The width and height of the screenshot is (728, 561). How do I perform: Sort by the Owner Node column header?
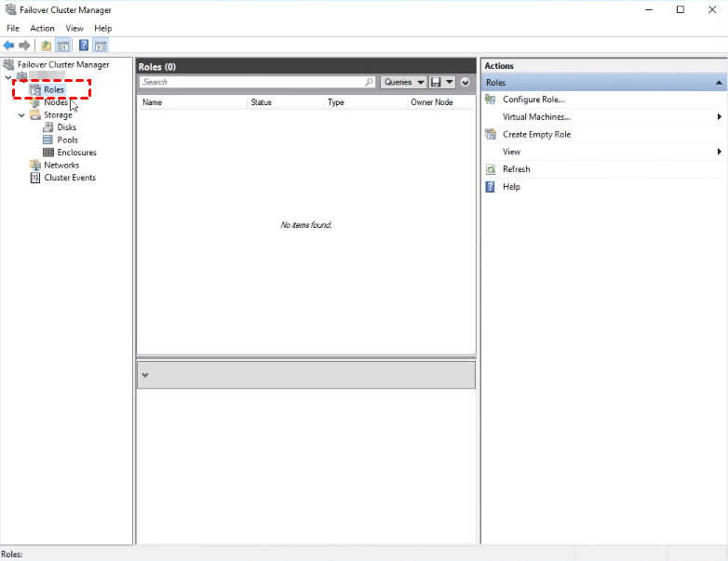[x=441, y=102]
